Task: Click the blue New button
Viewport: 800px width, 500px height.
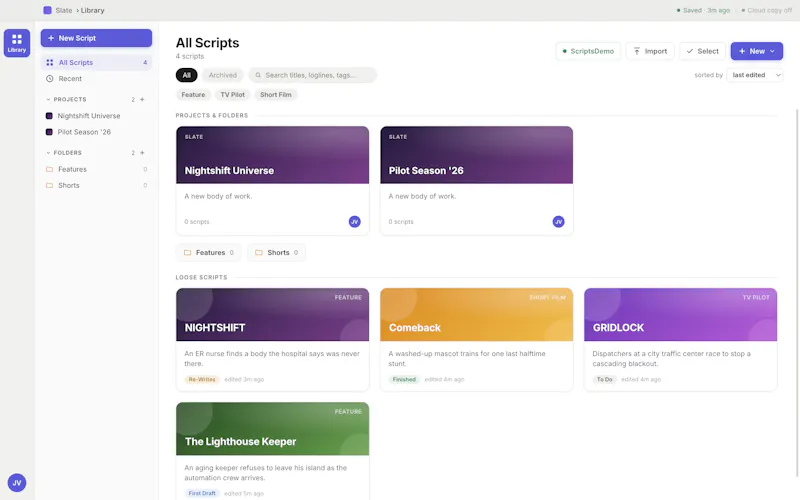Action: pos(757,51)
